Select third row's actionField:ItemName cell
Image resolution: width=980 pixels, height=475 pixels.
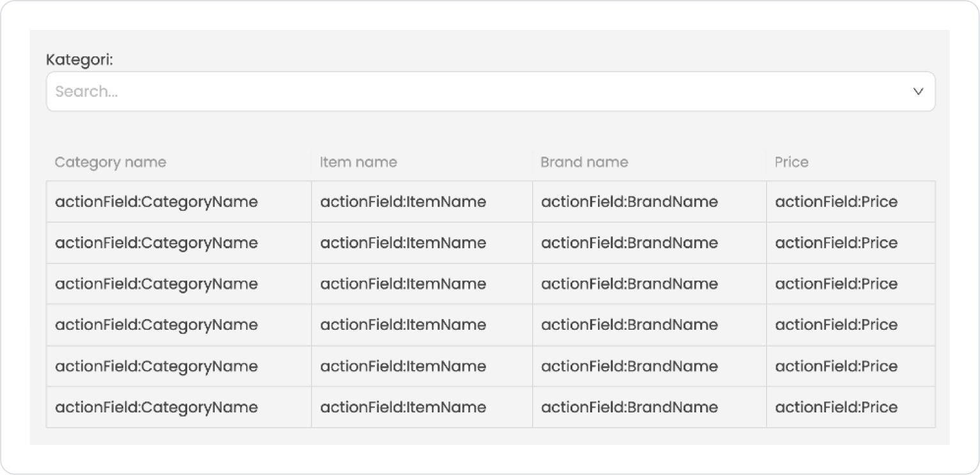(x=403, y=284)
